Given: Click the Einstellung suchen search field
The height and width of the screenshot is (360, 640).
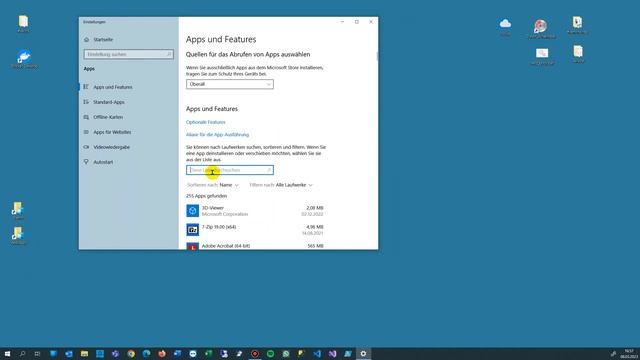Looking at the screenshot, I should (x=129, y=54).
